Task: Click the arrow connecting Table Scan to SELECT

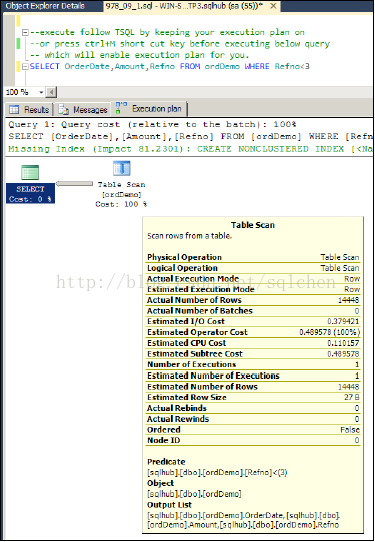Action: tap(74, 184)
